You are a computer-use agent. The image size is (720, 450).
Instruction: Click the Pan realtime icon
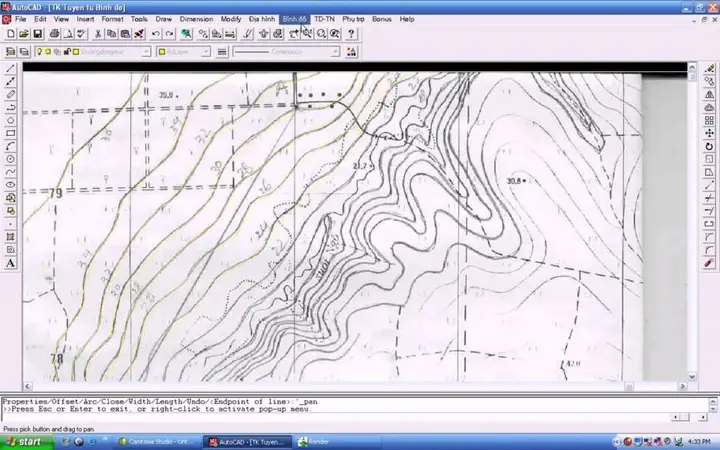pyautogui.click(x=293, y=34)
